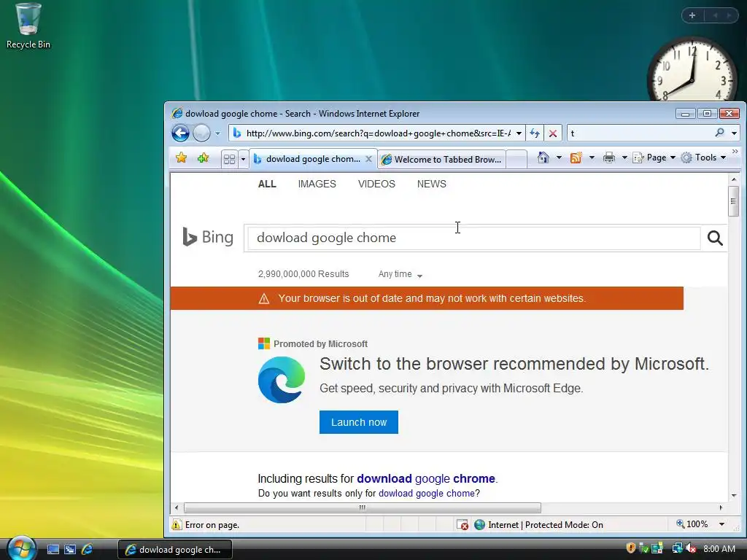This screenshot has width=747, height=560.
Task: Refresh the page with the Refresh icon
Action: click(x=535, y=133)
